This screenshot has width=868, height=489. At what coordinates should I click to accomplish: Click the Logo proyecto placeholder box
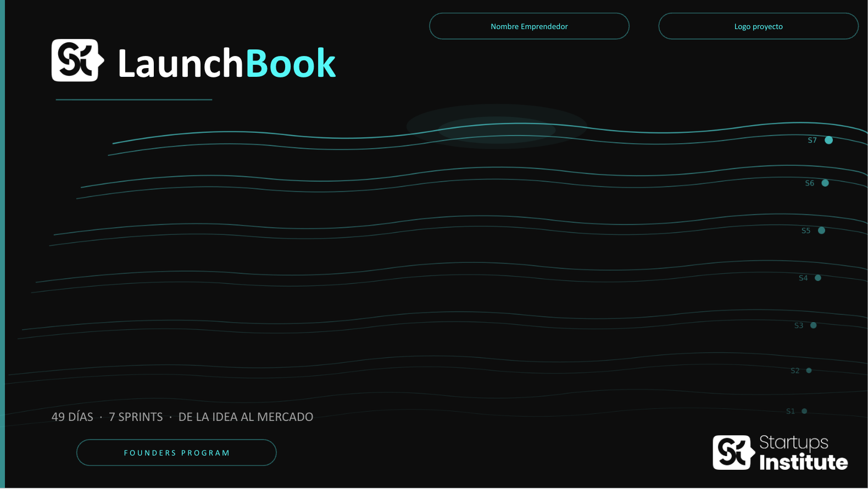(758, 26)
